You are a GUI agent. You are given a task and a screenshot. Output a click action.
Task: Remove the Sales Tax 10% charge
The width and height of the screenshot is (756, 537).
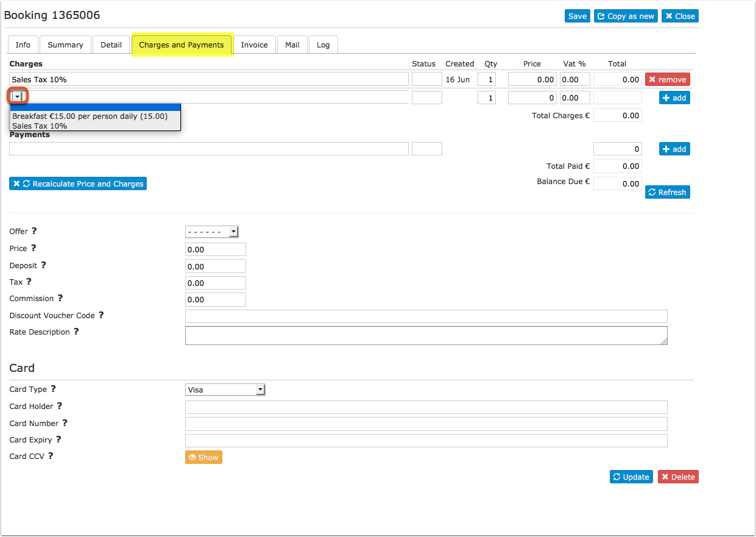tap(668, 79)
